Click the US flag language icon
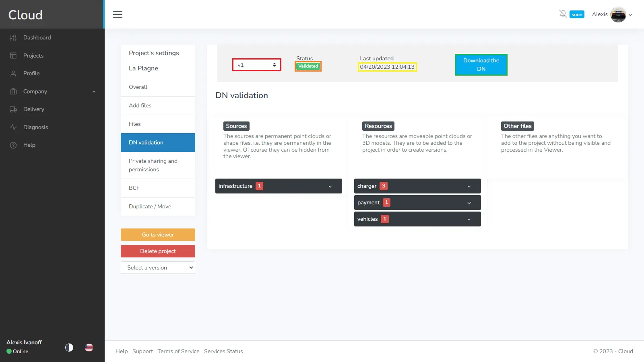Screen dimensions: 644x362 click(x=89, y=348)
